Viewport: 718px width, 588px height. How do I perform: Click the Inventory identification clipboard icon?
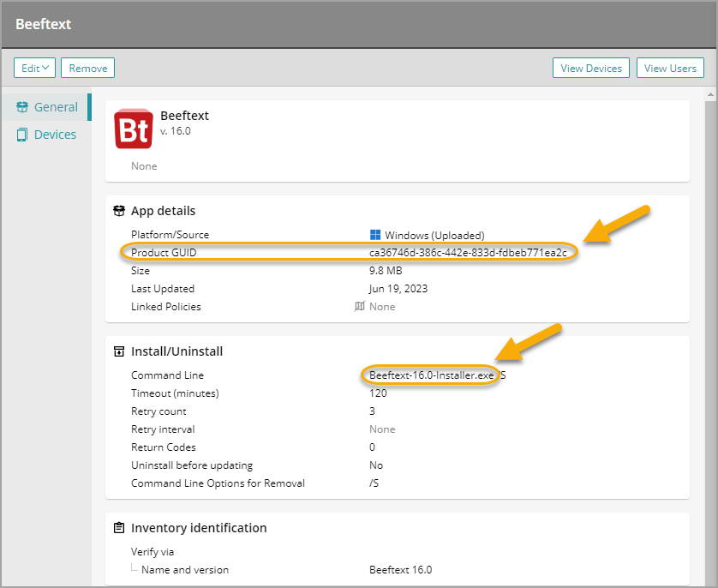click(x=119, y=528)
